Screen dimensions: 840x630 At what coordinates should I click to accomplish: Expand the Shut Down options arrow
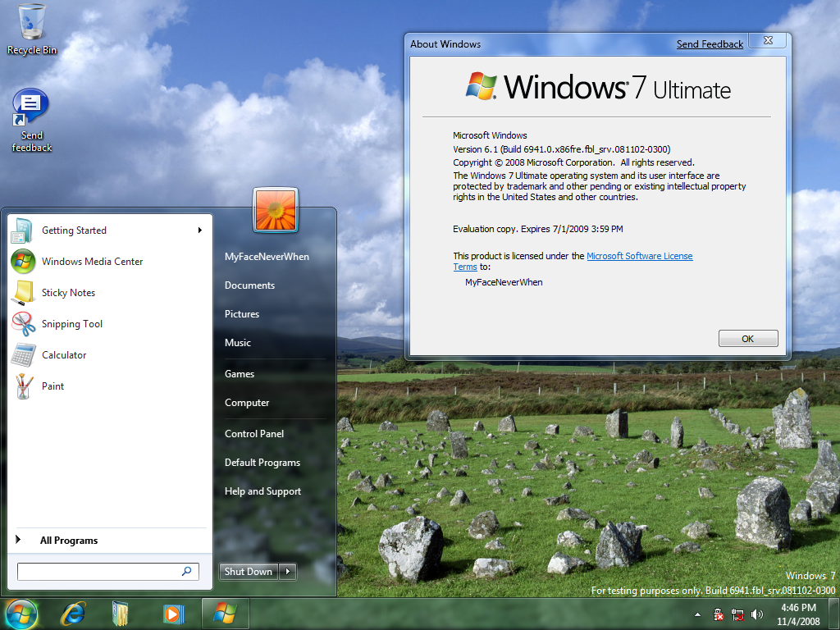(288, 572)
